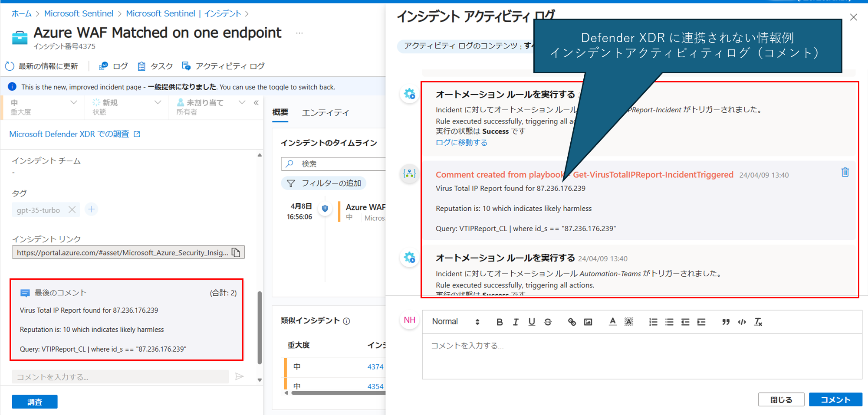Image resolution: width=868 pixels, height=415 pixels.
Task: Go to Microsoft Sentinel breadcrumb
Action: 79,13
